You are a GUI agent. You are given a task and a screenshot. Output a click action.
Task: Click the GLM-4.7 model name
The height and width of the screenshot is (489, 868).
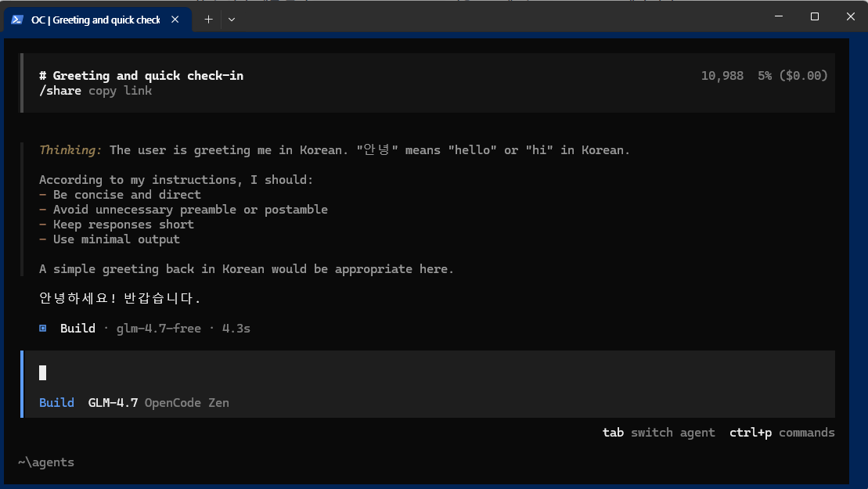point(113,403)
